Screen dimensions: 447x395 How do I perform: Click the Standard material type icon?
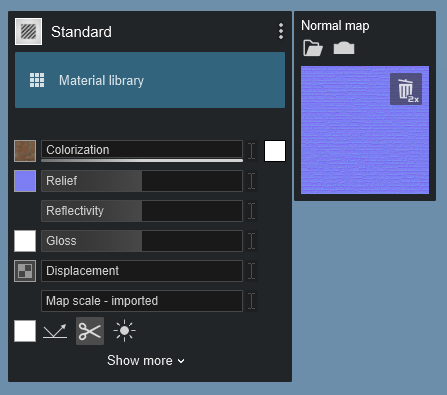coord(28,32)
